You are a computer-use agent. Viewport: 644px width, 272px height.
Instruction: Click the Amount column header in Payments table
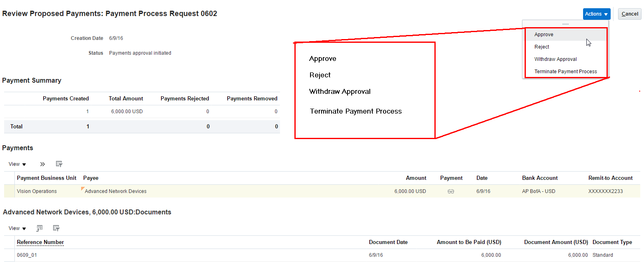point(416,178)
